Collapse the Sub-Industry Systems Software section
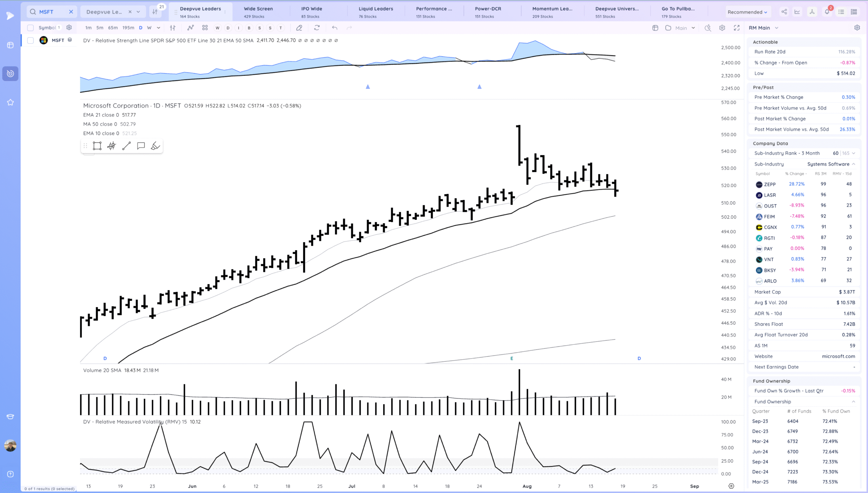This screenshot has width=868, height=493. 853,164
